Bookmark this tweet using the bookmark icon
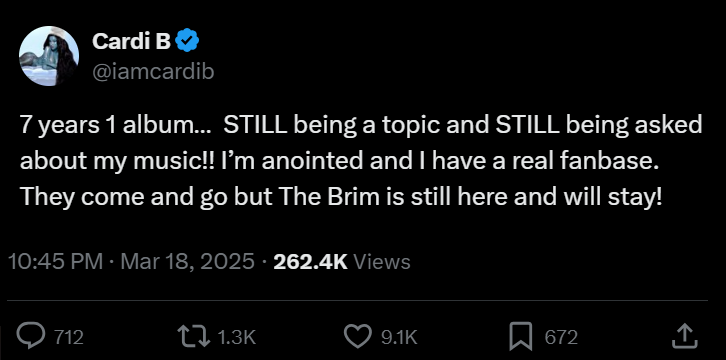This screenshot has height=360, width=726. (x=522, y=336)
